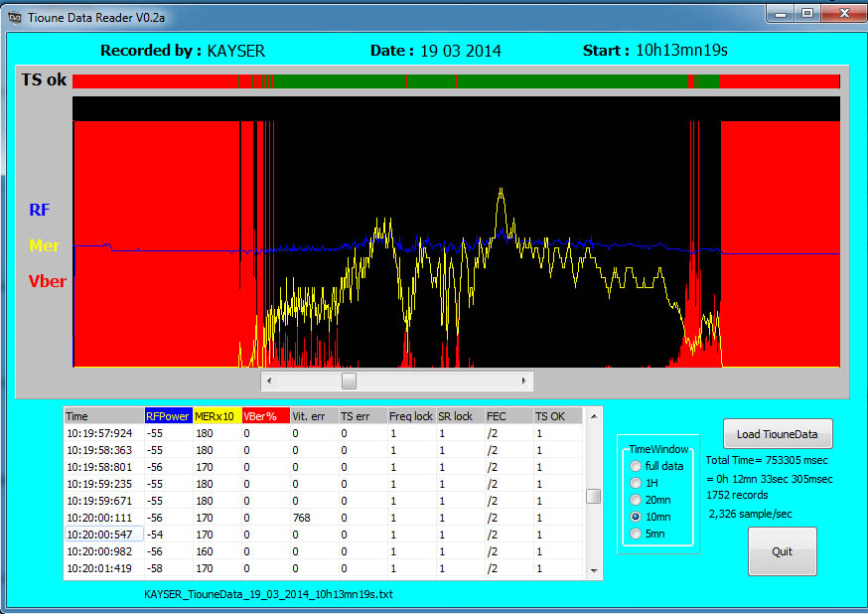868x614 pixels.
Task: Click the row time 10:19:58:801
Action: [99, 467]
